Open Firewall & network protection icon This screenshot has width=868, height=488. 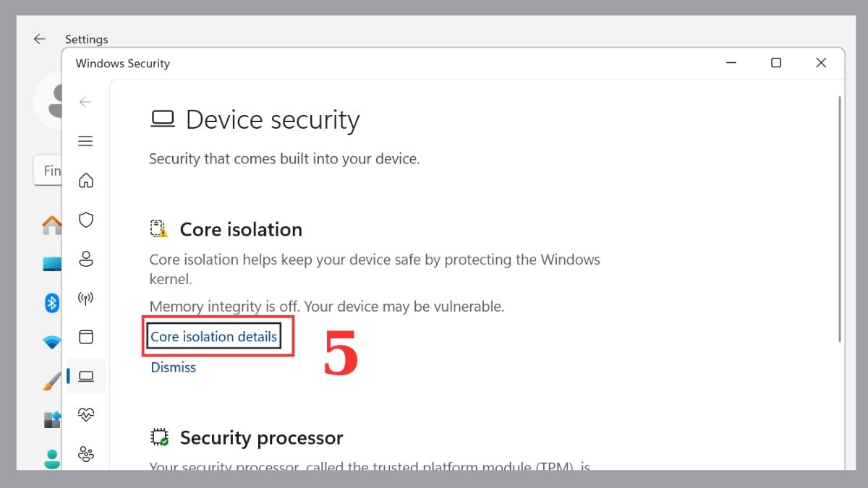pyautogui.click(x=86, y=298)
